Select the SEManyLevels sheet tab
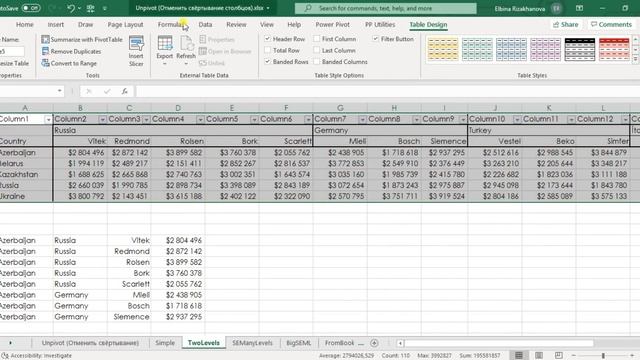 pyautogui.click(x=252, y=343)
